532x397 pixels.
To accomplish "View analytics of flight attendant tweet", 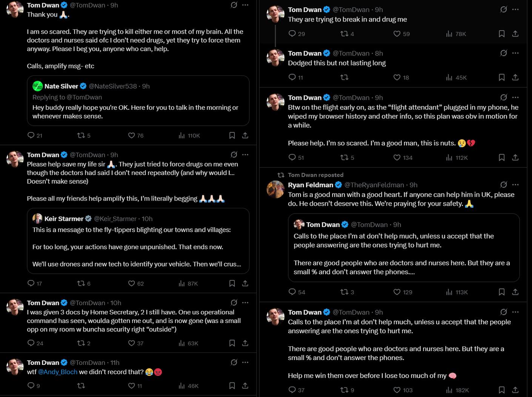I will 449,157.
